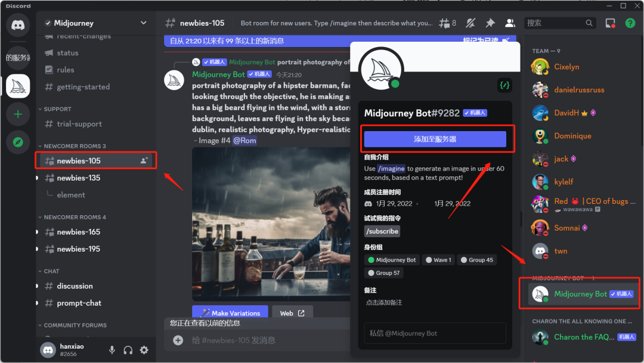Open the threads icon showing 8
This screenshot has height=363, width=644.
pyautogui.click(x=447, y=23)
